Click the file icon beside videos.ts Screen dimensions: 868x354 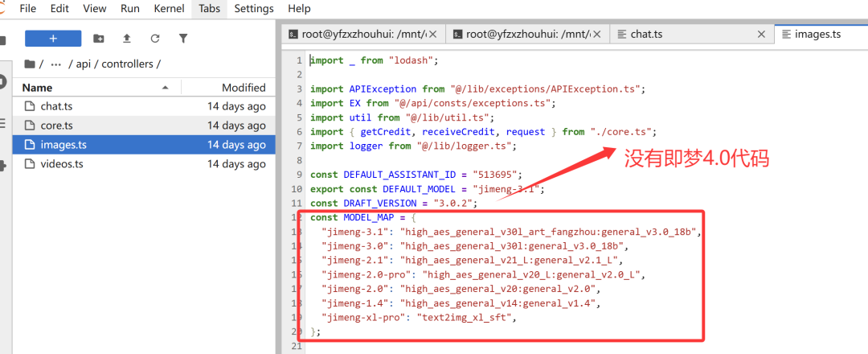[30, 164]
